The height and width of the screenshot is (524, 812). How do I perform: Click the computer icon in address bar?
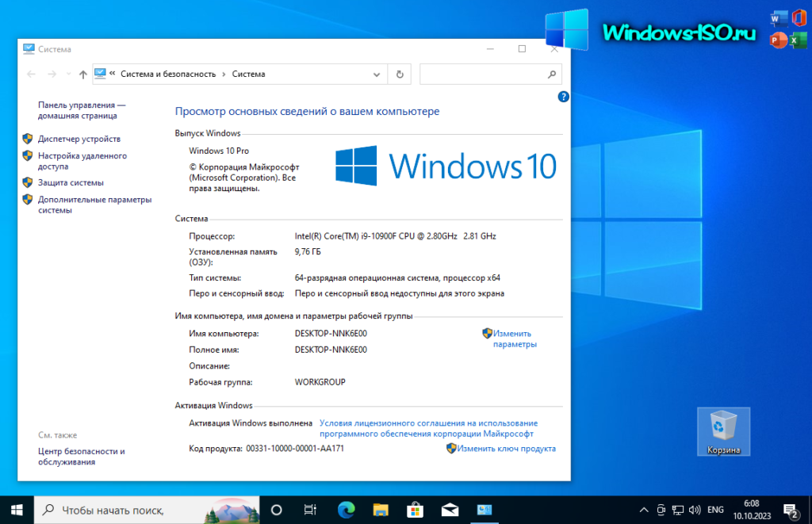(101, 74)
